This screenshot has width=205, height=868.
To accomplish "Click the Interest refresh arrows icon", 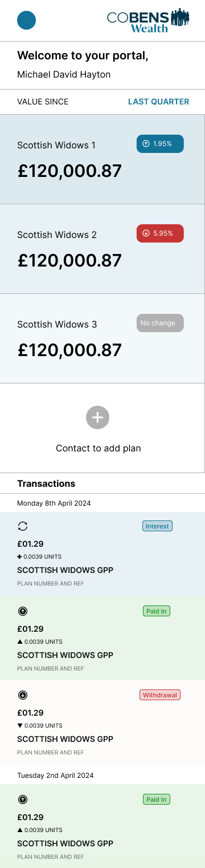I will (x=23, y=527).
